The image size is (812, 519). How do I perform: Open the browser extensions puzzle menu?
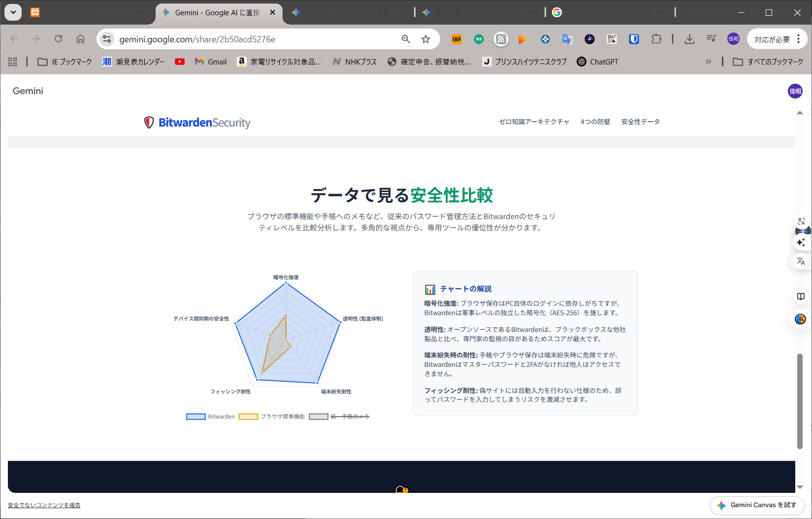coord(656,39)
